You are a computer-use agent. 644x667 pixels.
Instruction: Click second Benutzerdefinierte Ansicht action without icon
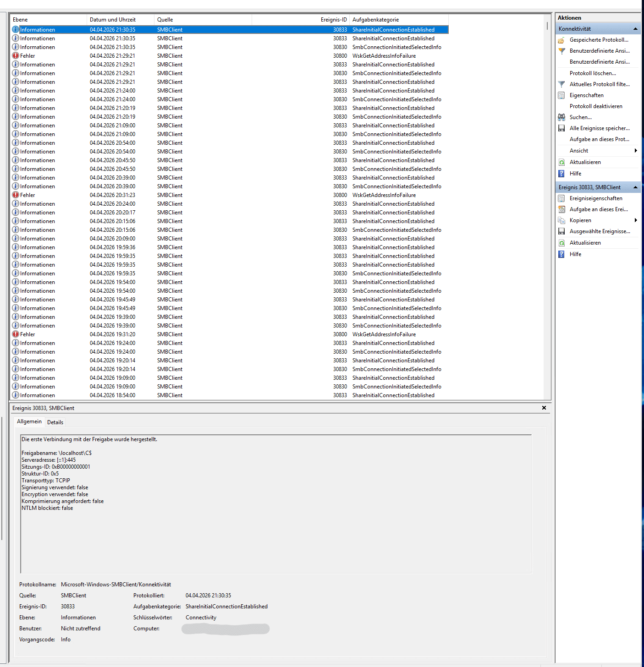600,62
